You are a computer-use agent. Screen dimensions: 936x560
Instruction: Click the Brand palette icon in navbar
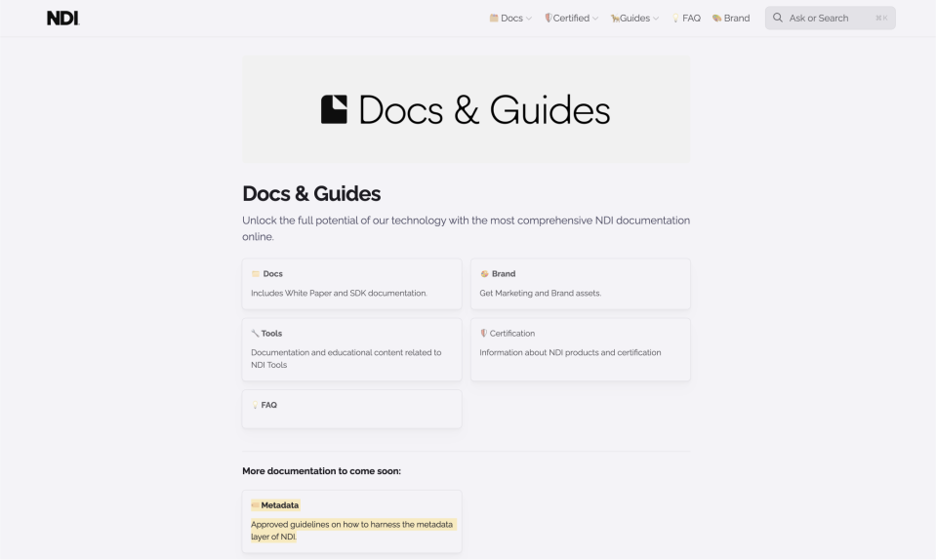pos(717,19)
